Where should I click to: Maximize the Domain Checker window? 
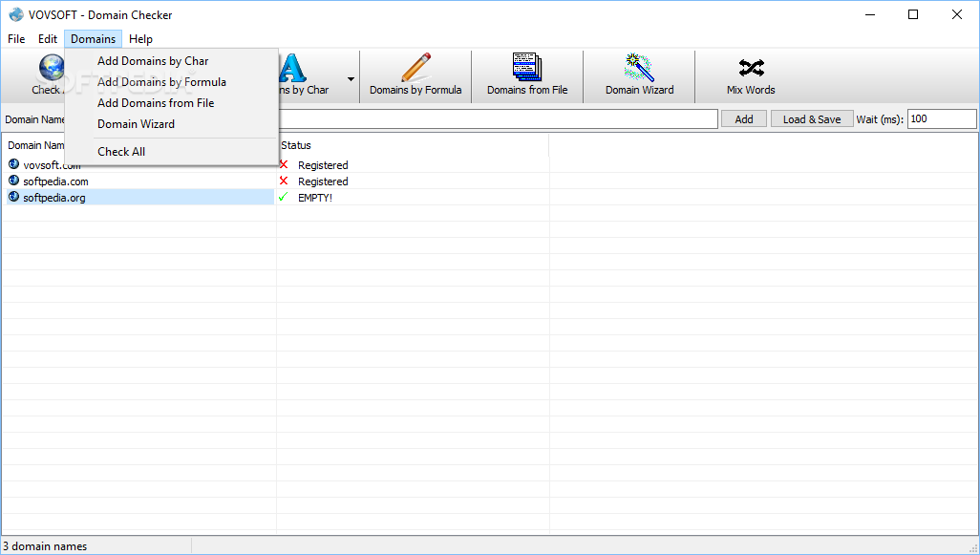point(913,14)
